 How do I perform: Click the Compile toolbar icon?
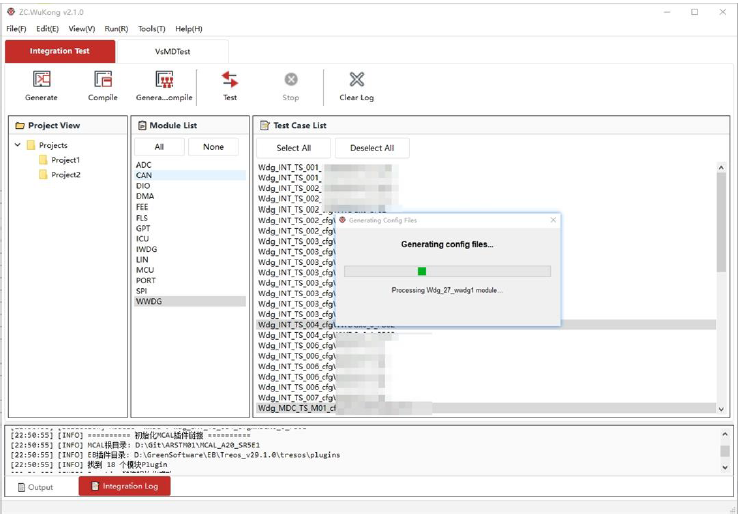coord(103,80)
